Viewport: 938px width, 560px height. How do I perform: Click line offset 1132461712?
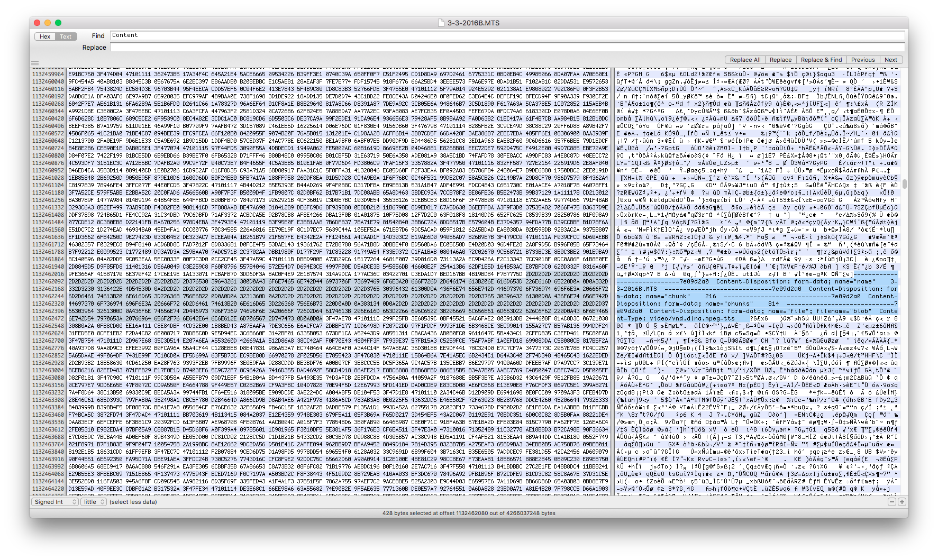tap(48, 244)
